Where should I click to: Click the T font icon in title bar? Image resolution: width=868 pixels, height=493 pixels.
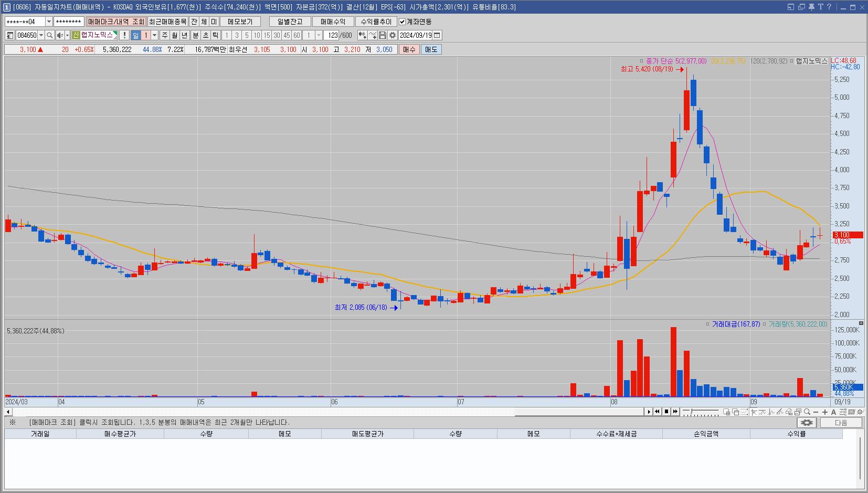820,7
